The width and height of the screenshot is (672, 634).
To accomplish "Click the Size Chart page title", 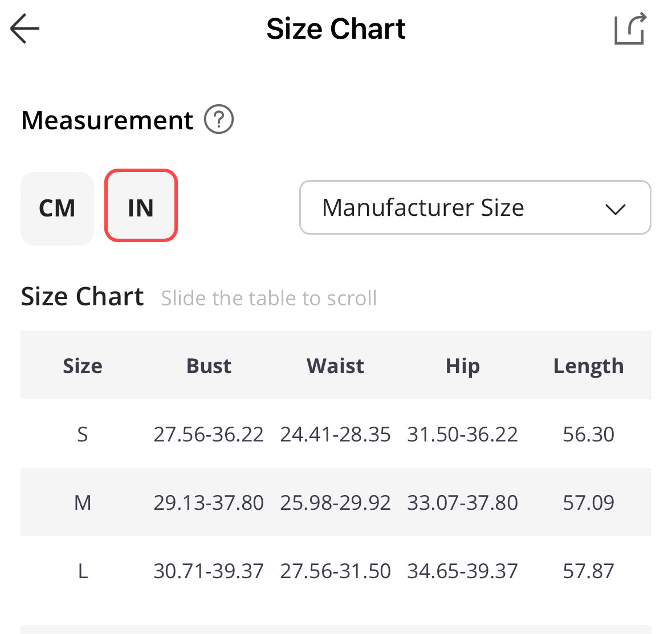I will (336, 28).
